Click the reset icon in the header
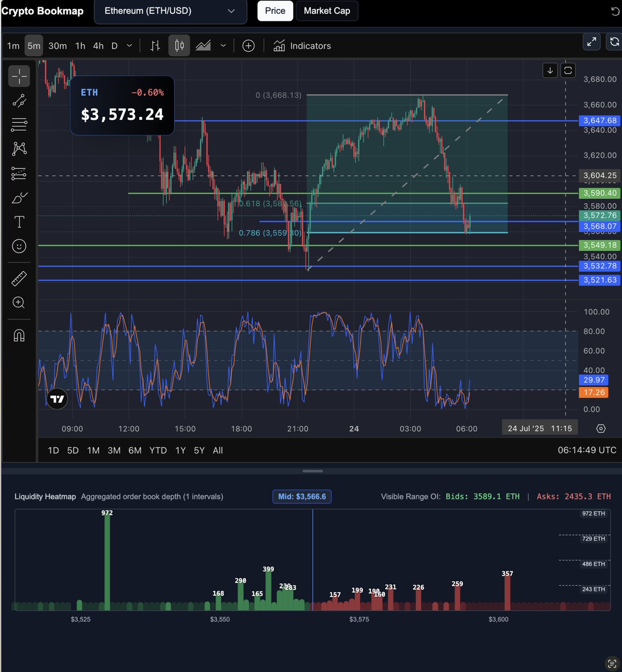 tap(615, 11)
